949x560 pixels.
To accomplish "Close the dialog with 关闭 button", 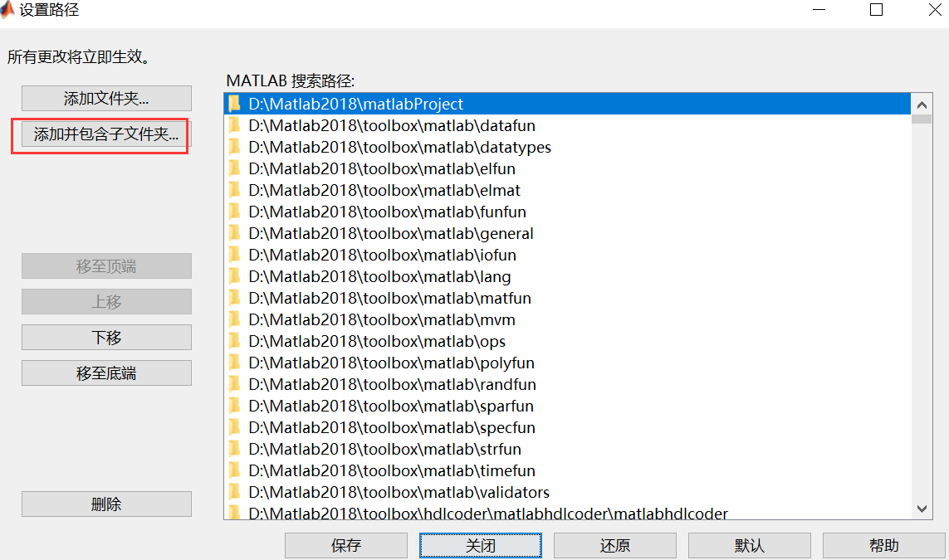I will coord(481,546).
